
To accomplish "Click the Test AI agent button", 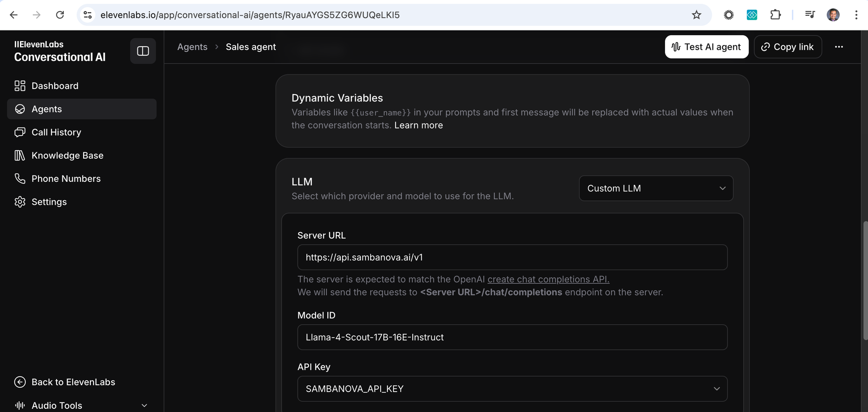I will point(707,47).
